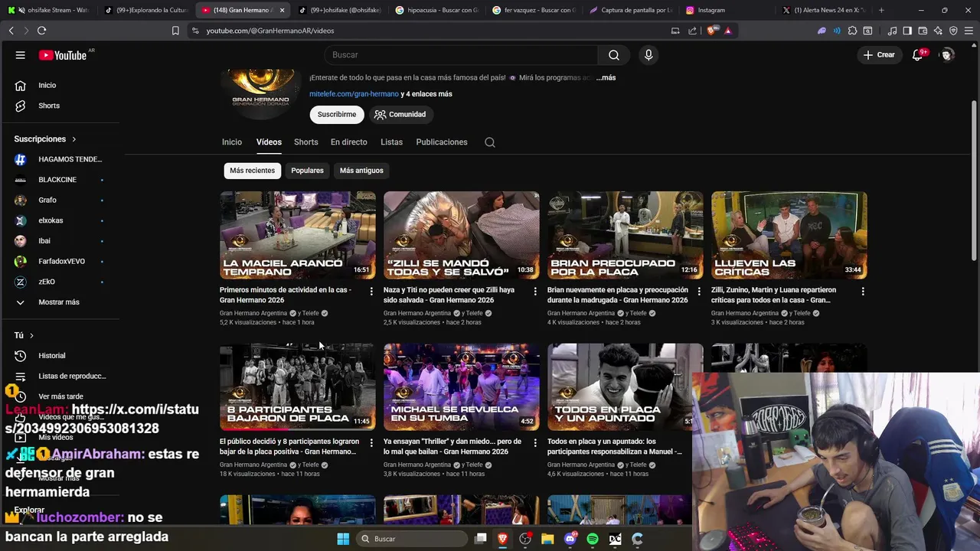Image resolution: width=980 pixels, height=551 pixels.
Task: Open Brave VPN shield icon
Action: (953, 31)
